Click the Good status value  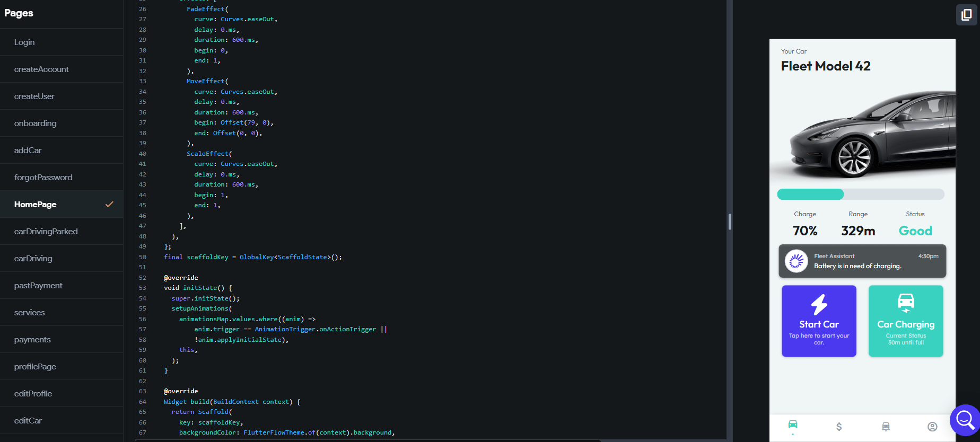(915, 231)
